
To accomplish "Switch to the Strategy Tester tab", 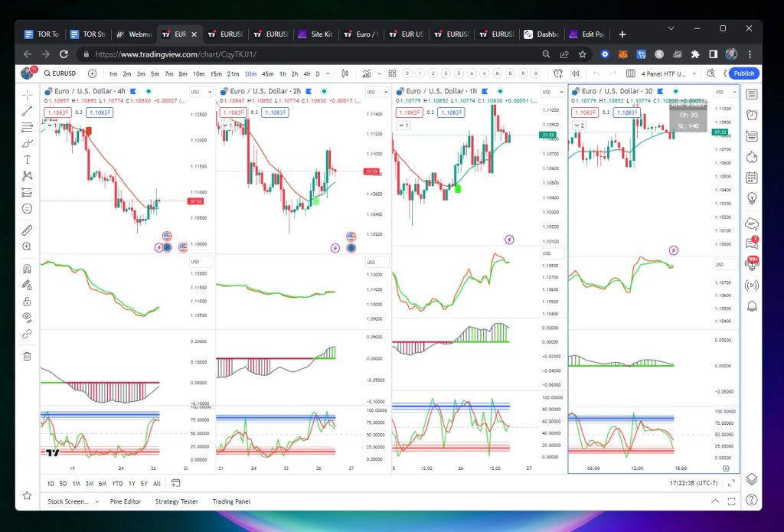I will [x=177, y=502].
